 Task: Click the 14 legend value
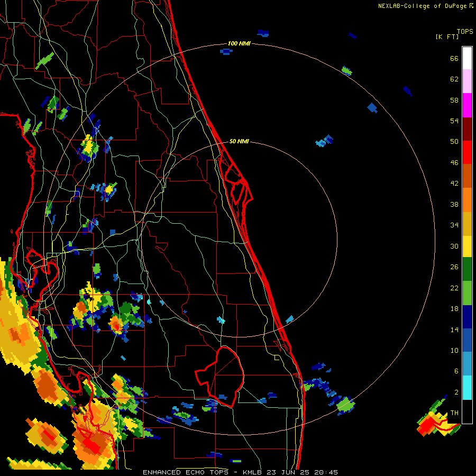tap(454, 329)
